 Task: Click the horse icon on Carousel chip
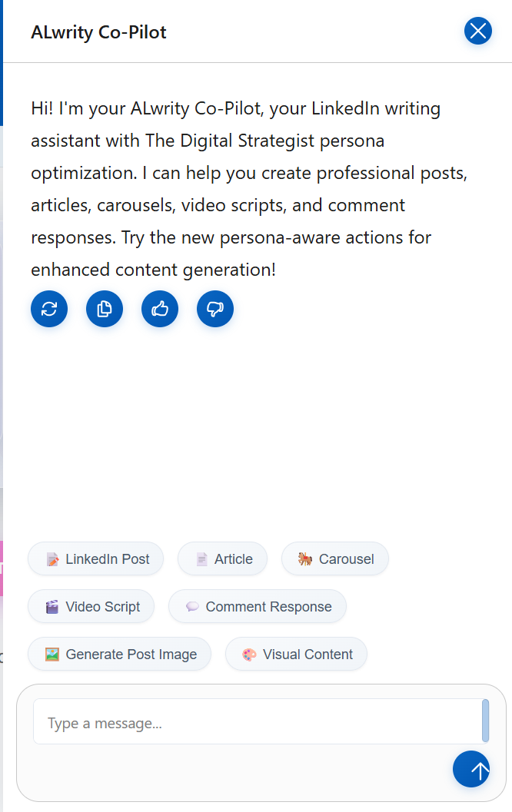pos(305,559)
